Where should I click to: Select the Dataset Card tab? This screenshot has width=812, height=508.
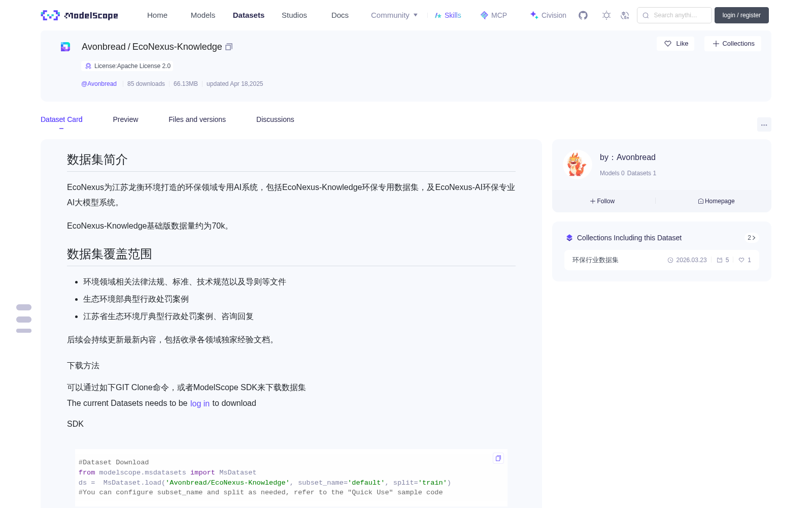(x=61, y=119)
